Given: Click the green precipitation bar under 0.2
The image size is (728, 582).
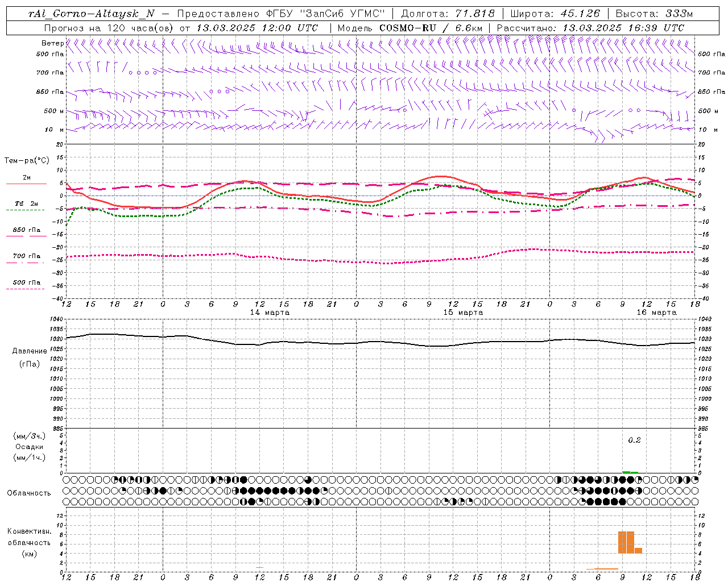Looking at the screenshot, I should pyautogui.click(x=630, y=472).
